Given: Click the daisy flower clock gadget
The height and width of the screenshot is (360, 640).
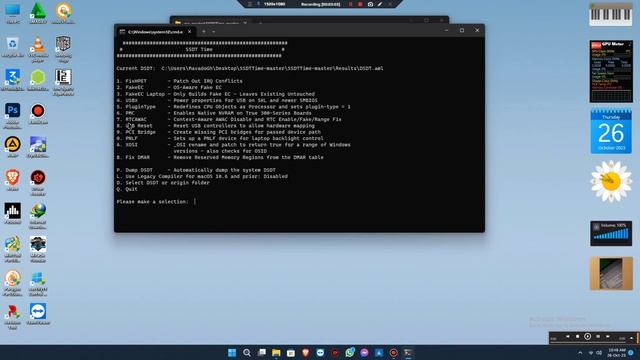Looking at the screenshot, I should pyautogui.click(x=611, y=182).
